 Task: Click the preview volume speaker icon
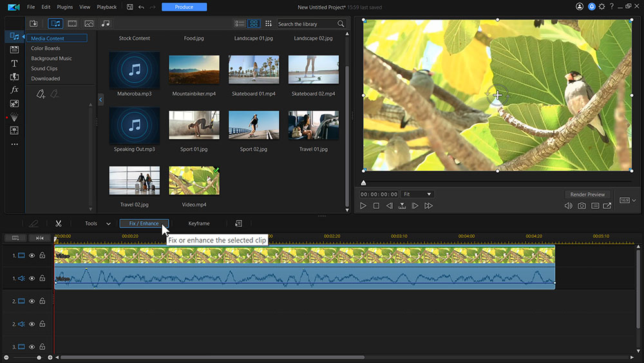click(x=568, y=206)
